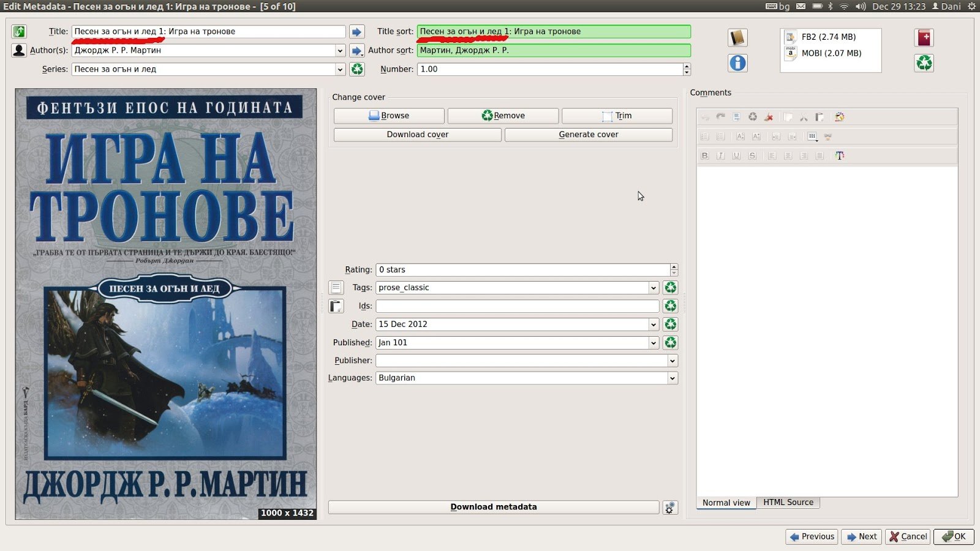
Task: Click the blue info metadata-from-format icon
Action: [x=737, y=63]
